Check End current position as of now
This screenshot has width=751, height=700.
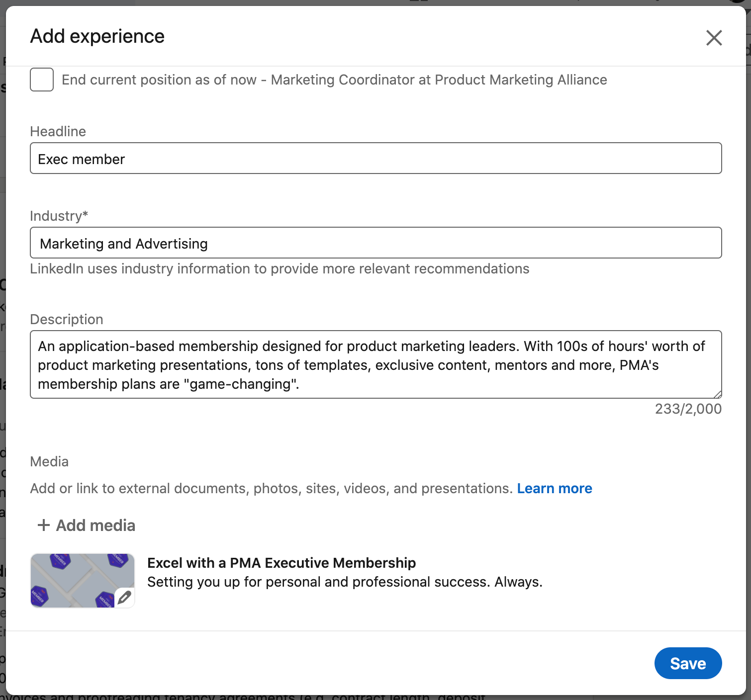pos(42,80)
